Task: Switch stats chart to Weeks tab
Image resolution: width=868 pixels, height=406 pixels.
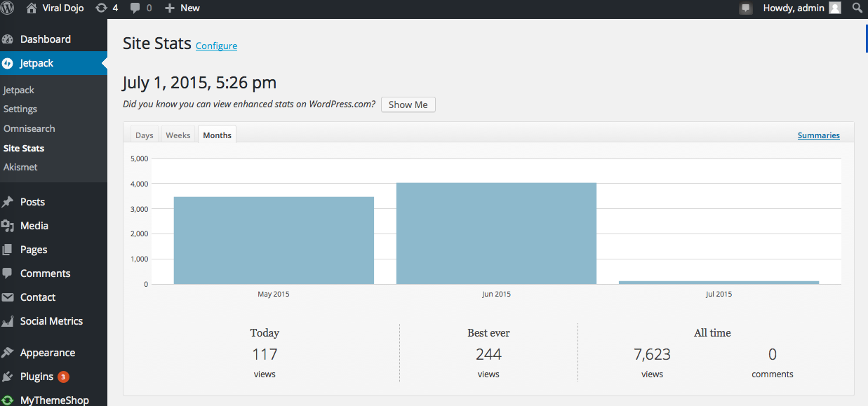Action: click(x=178, y=135)
